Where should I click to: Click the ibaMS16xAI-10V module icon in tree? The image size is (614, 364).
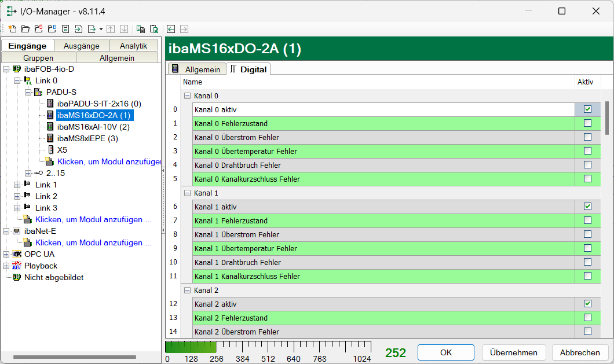click(x=50, y=127)
